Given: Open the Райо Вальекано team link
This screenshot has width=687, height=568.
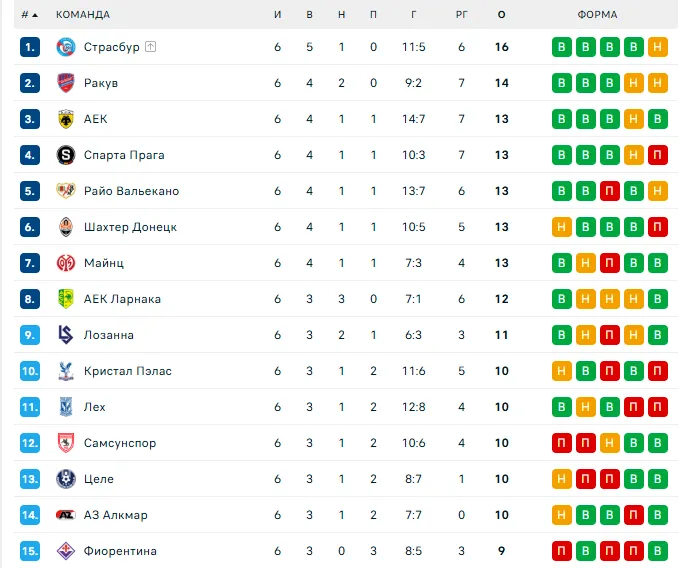Looking at the screenshot, I should (131, 191).
